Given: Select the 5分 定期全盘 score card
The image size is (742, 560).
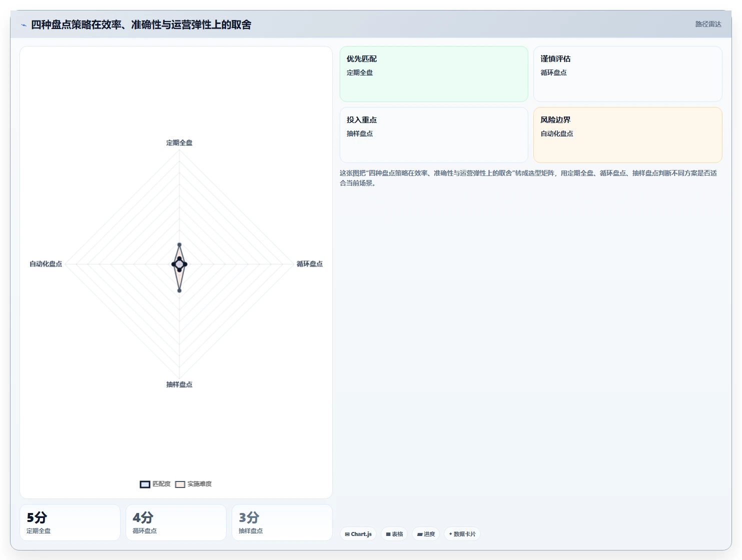Looking at the screenshot, I should [70, 522].
